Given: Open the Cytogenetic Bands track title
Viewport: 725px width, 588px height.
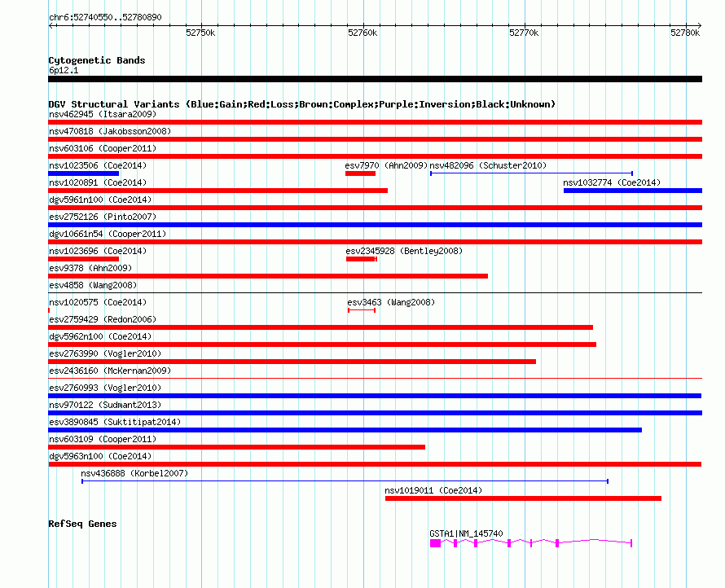Looking at the screenshot, I should point(97,60).
